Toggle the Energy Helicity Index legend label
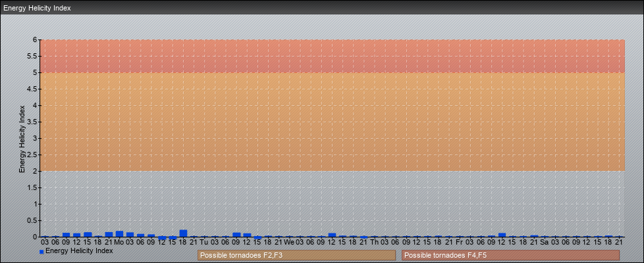 (x=79, y=251)
